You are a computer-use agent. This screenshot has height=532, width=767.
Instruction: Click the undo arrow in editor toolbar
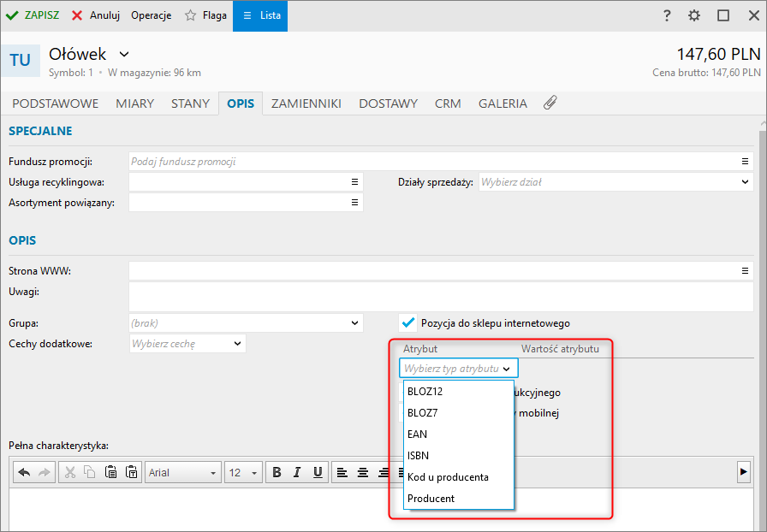[x=24, y=472]
